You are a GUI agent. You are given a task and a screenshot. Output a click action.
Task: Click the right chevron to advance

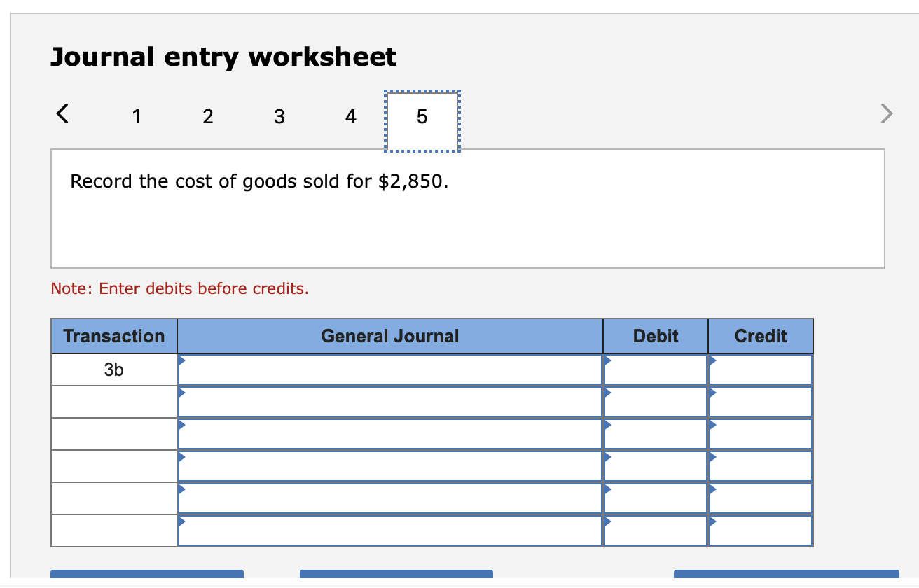886,113
